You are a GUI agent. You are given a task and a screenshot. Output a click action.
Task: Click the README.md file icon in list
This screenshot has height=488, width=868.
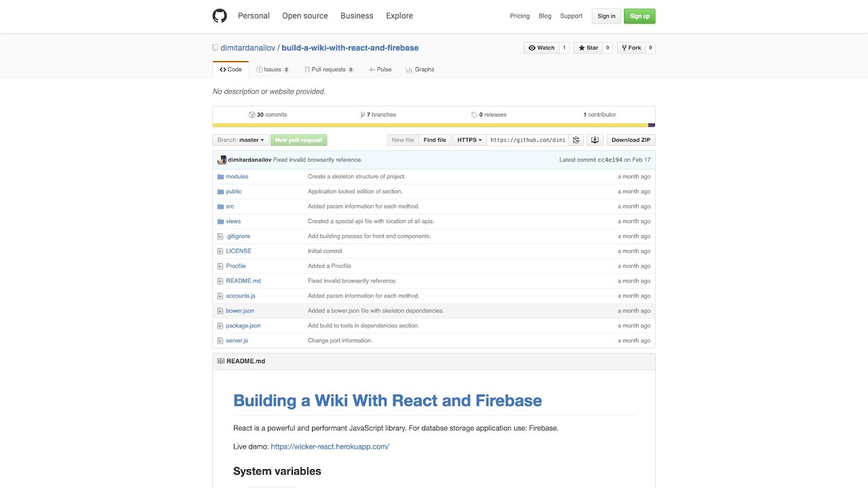[220, 281]
